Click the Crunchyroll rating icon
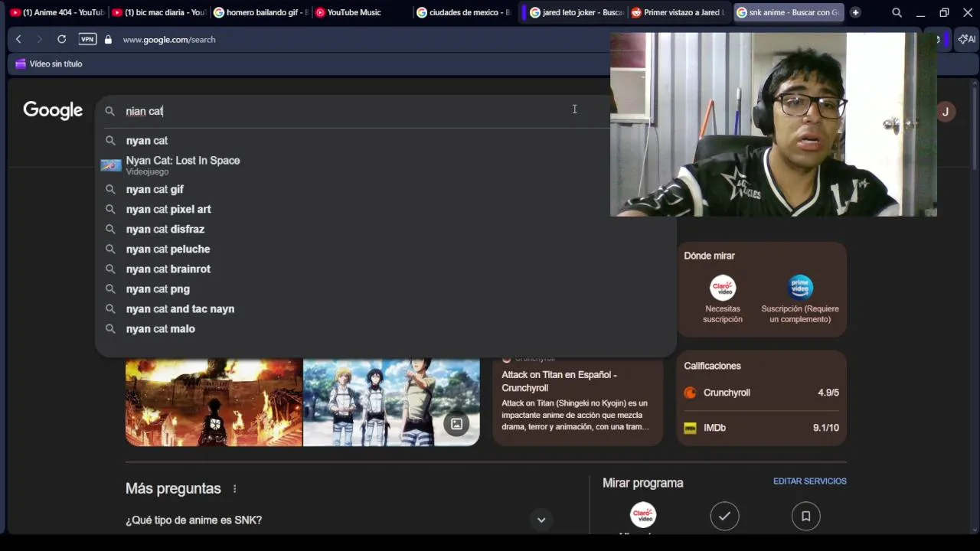980x551 pixels. coord(690,393)
